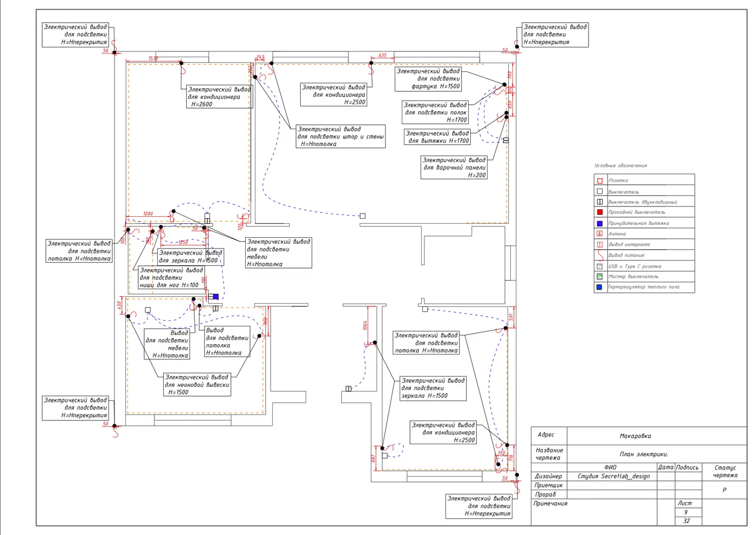756x535 pixels.
Task: Select the red Проходной выключатель legend symbol
Action: [x=599, y=212]
